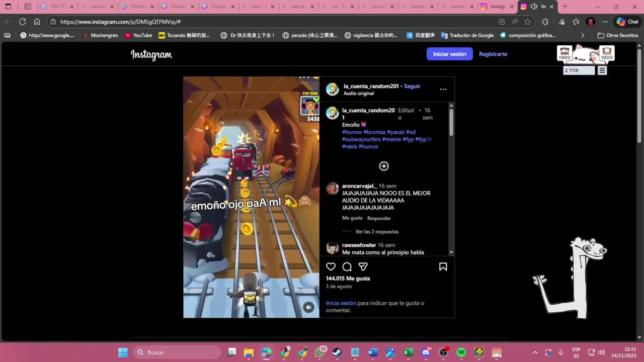Open aroncarvajal._ profile picture
This screenshot has width=644, height=362.
click(x=332, y=189)
